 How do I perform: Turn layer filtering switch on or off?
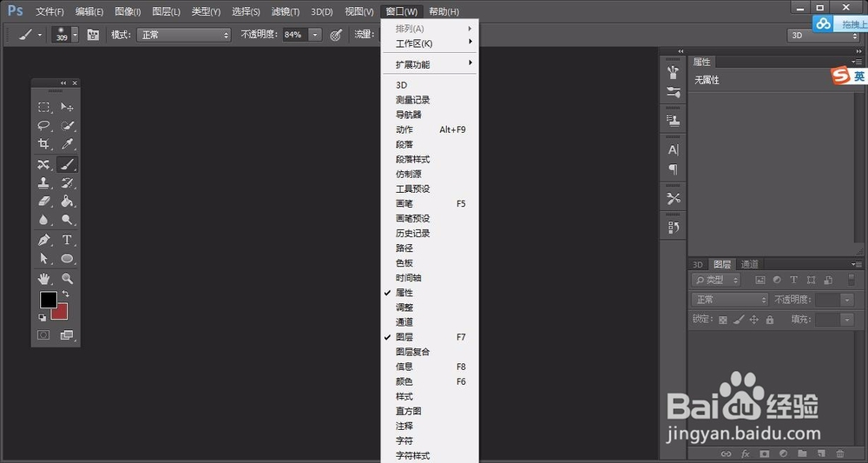(852, 280)
